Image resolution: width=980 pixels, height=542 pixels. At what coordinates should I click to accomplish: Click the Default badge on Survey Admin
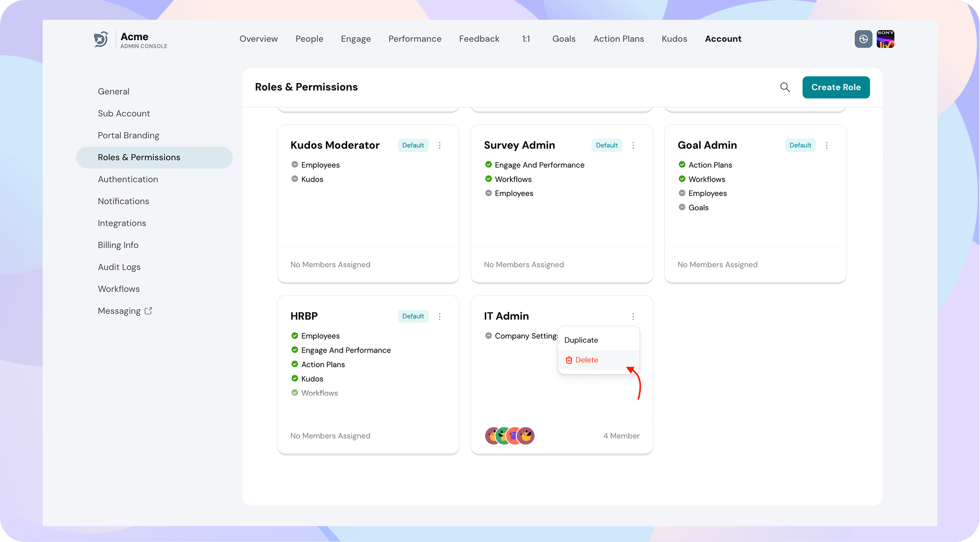click(607, 145)
